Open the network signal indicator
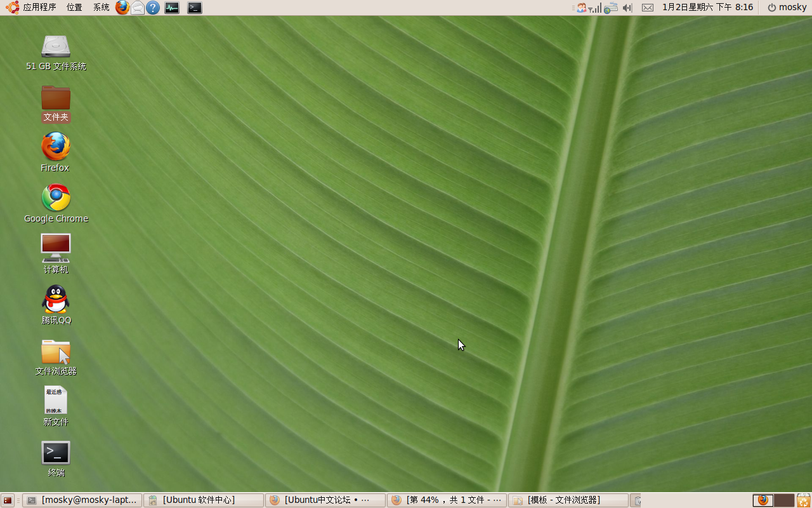The height and width of the screenshot is (508, 812). click(595, 8)
